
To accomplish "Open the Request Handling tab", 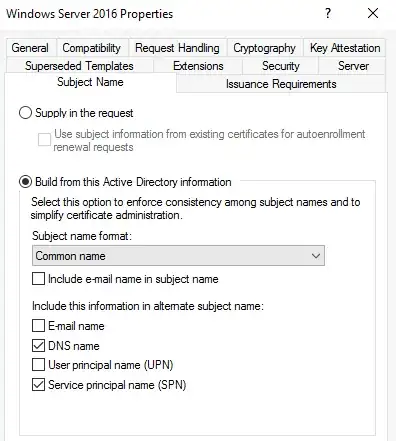I will pyautogui.click(x=177, y=48).
